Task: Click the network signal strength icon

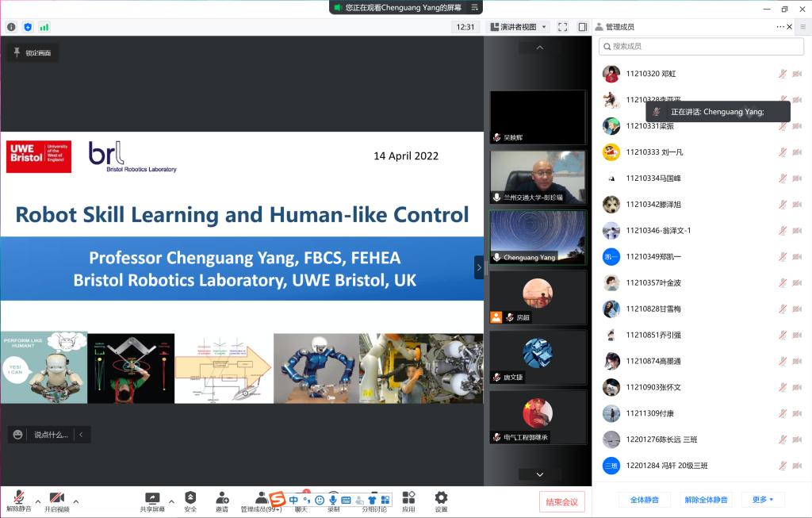Action: pos(44,27)
